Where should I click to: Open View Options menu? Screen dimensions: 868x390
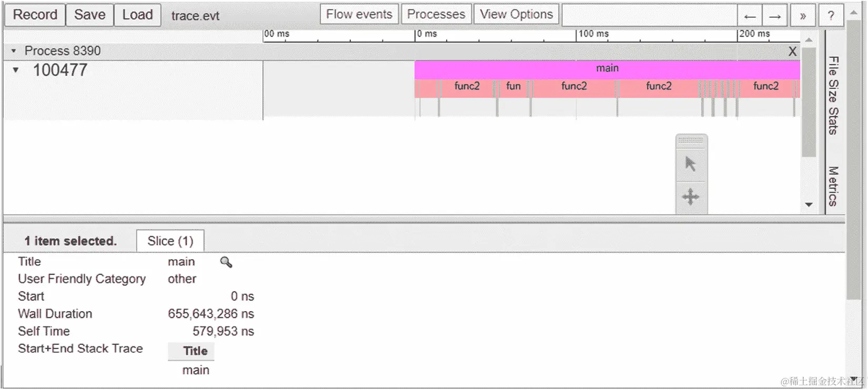click(x=516, y=14)
